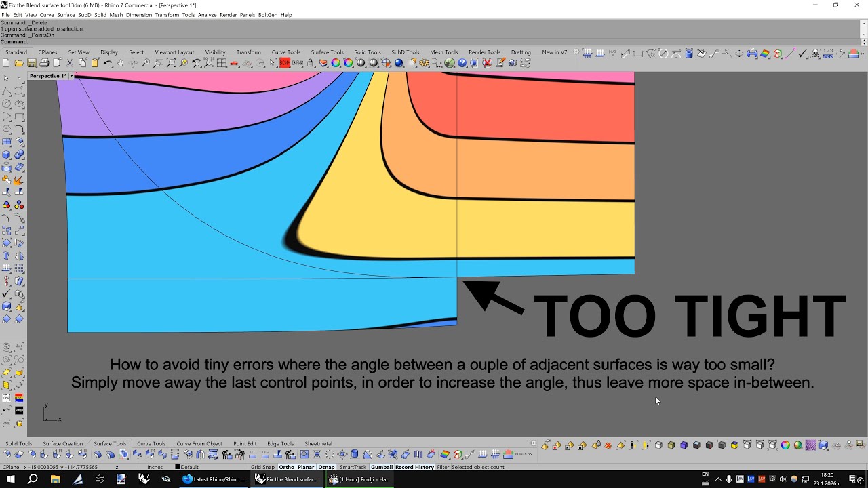Click the clock showing 18:20

(827, 475)
